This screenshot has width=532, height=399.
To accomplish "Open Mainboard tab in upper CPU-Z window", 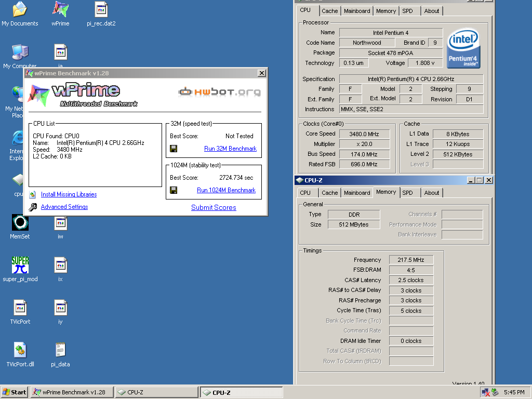I will (x=357, y=11).
